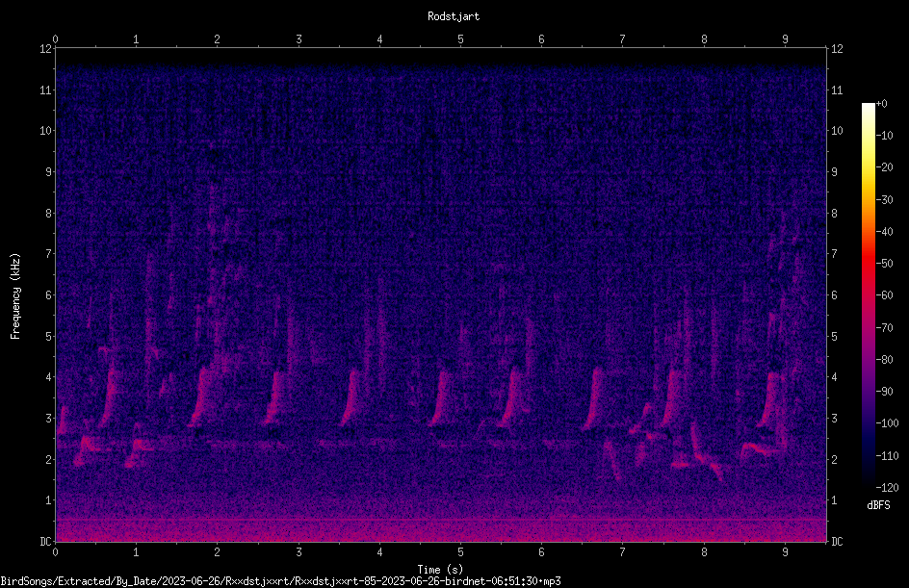Screen dimensions: 909x588
Task: Click the 5 tick on top time axis
Action: pos(461,39)
